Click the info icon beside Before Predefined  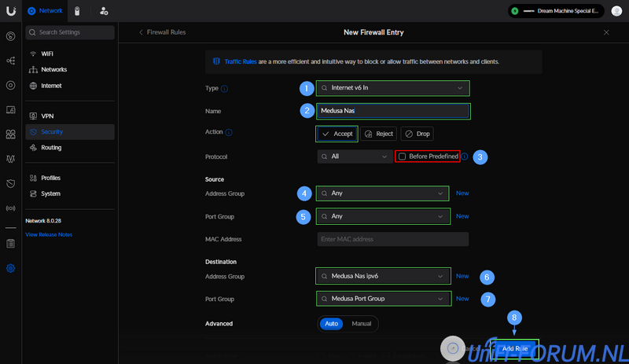click(x=465, y=156)
